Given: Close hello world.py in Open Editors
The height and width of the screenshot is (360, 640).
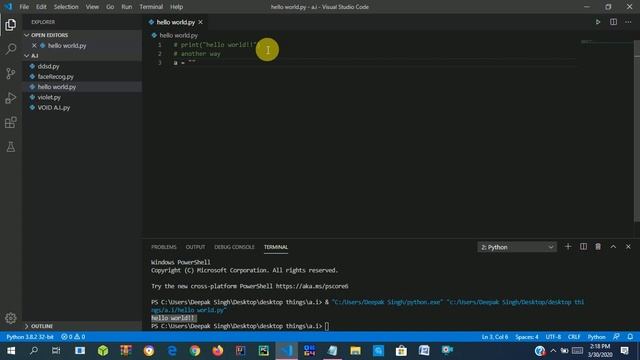Looking at the screenshot, I should click(34, 46).
